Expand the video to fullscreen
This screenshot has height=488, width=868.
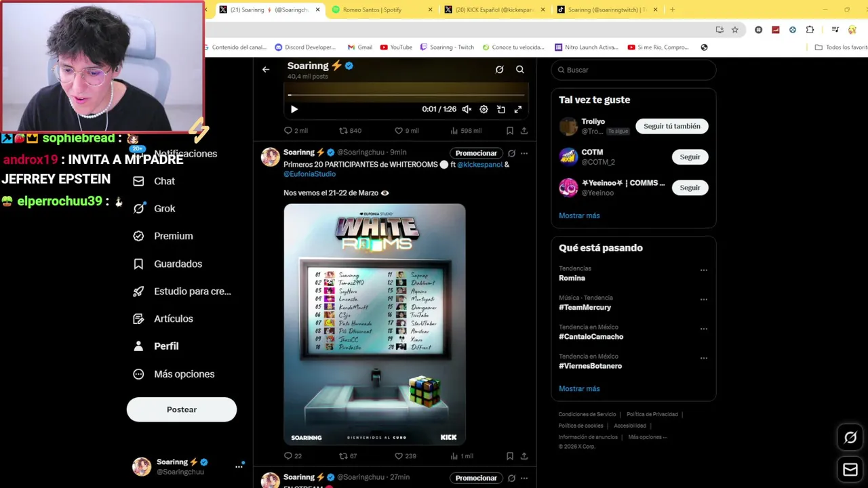tap(517, 109)
